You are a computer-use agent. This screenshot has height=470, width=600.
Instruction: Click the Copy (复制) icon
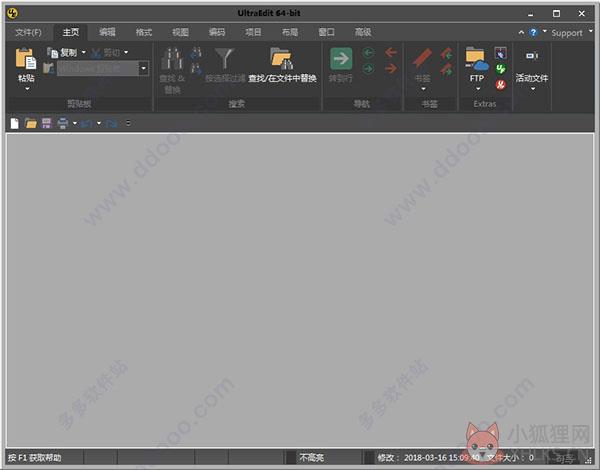[x=53, y=52]
